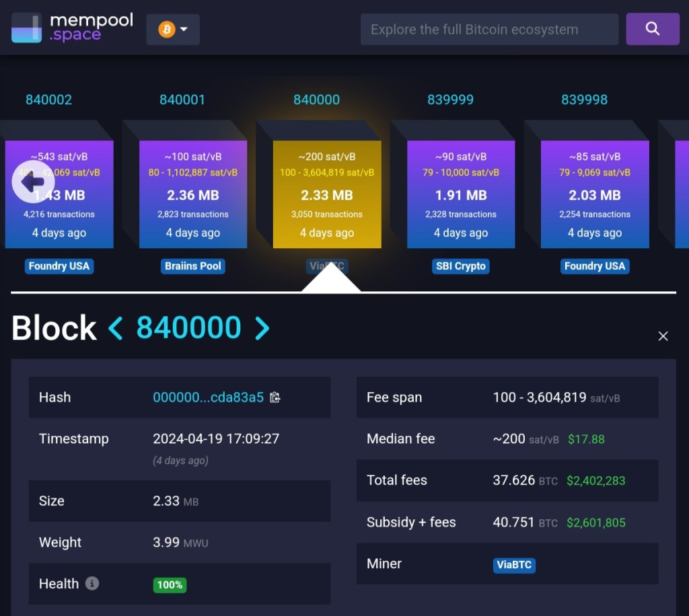Click the Health info icon
This screenshot has height=616, width=689.
click(92, 583)
